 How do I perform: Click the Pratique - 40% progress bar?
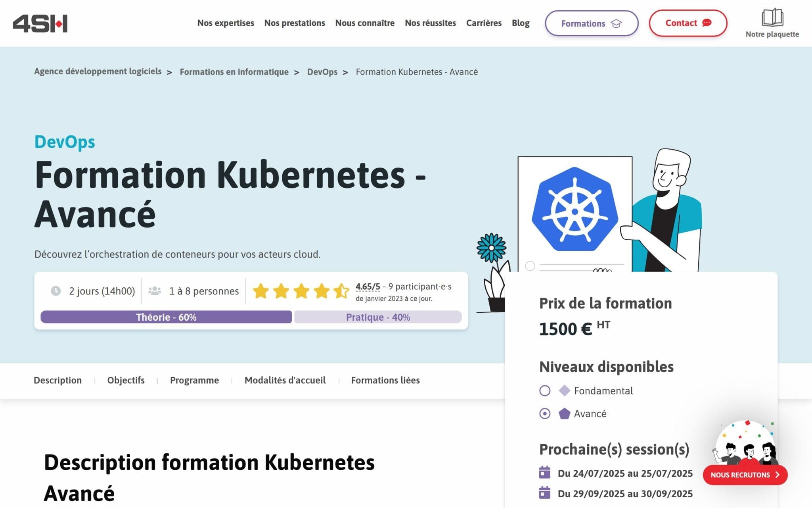(x=378, y=317)
